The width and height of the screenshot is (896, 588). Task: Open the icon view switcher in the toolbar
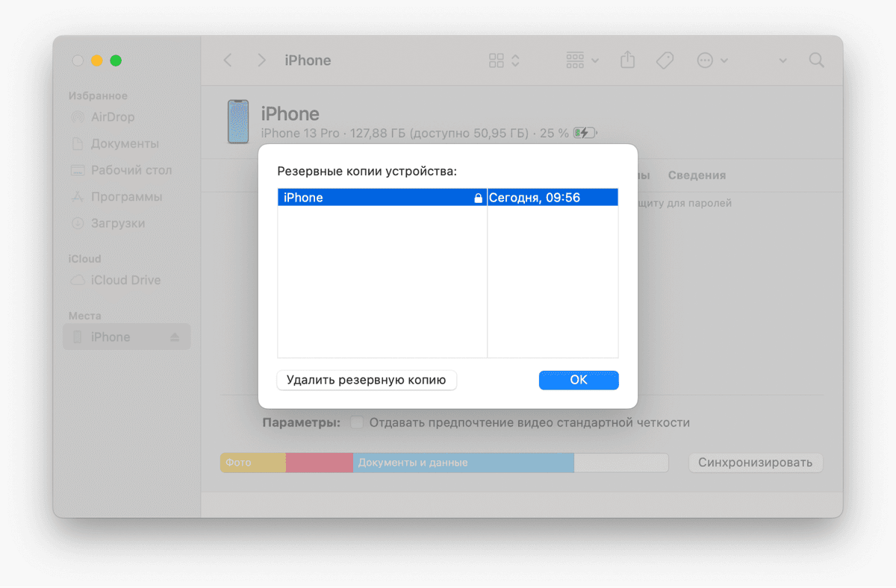tap(504, 60)
